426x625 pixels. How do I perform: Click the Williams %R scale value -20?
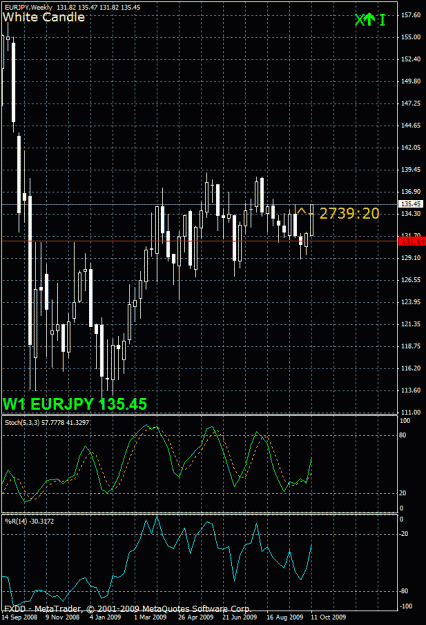tap(403, 534)
